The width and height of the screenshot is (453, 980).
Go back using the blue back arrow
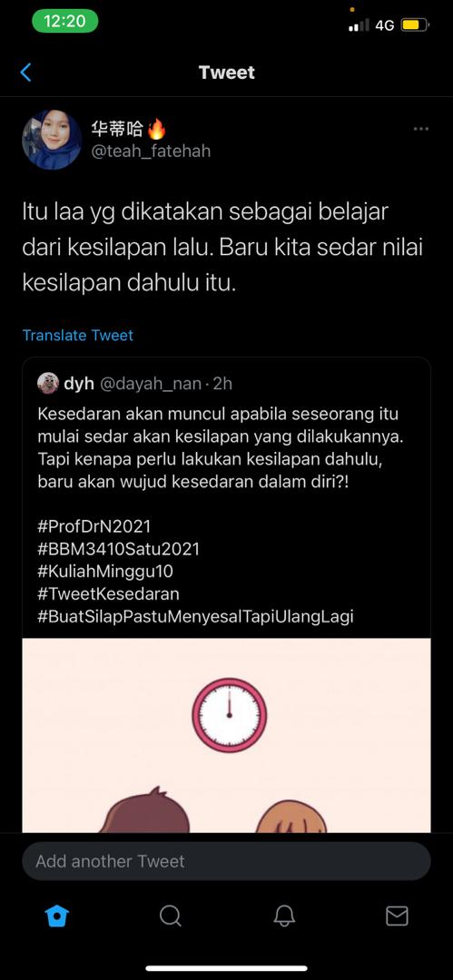[x=25, y=73]
